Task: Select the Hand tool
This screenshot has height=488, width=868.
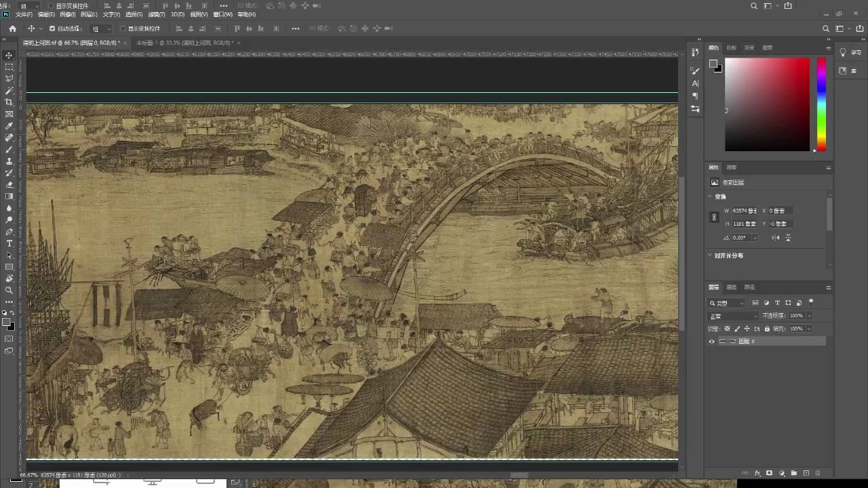Action: pos(9,279)
